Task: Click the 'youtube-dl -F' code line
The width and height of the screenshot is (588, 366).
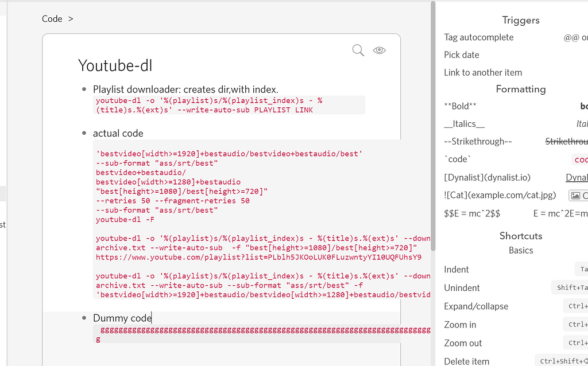Action: point(125,220)
